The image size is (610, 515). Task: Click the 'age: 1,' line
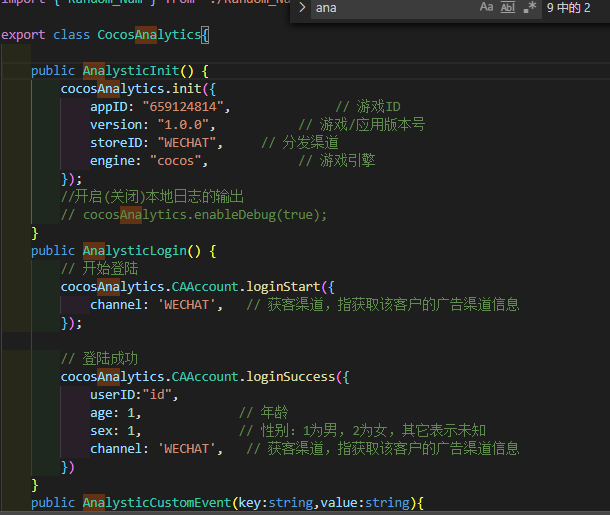coord(116,413)
